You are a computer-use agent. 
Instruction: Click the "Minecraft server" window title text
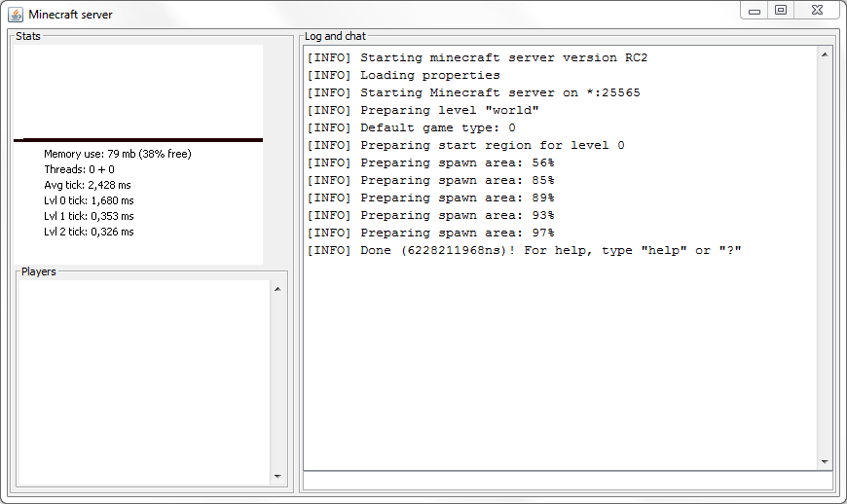point(70,15)
